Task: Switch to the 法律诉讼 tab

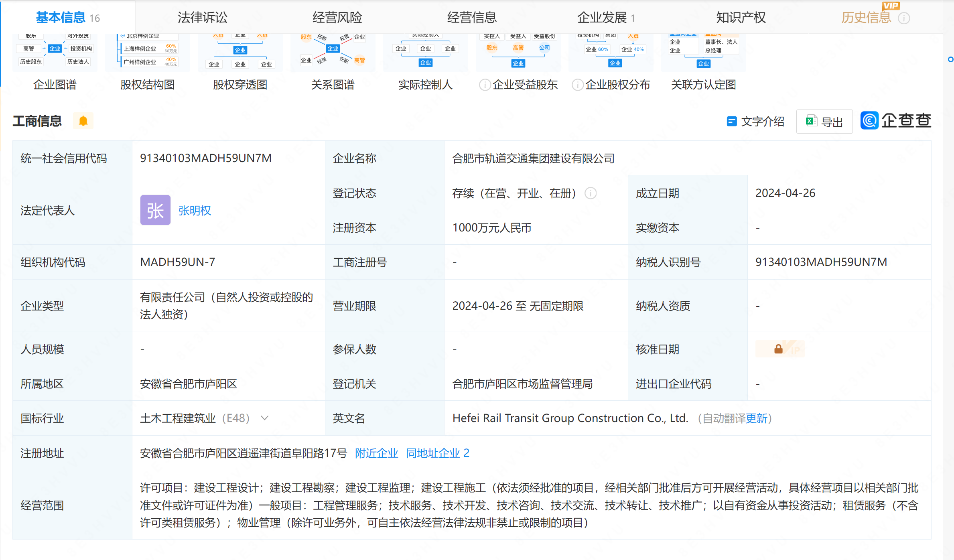Action: tap(202, 17)
